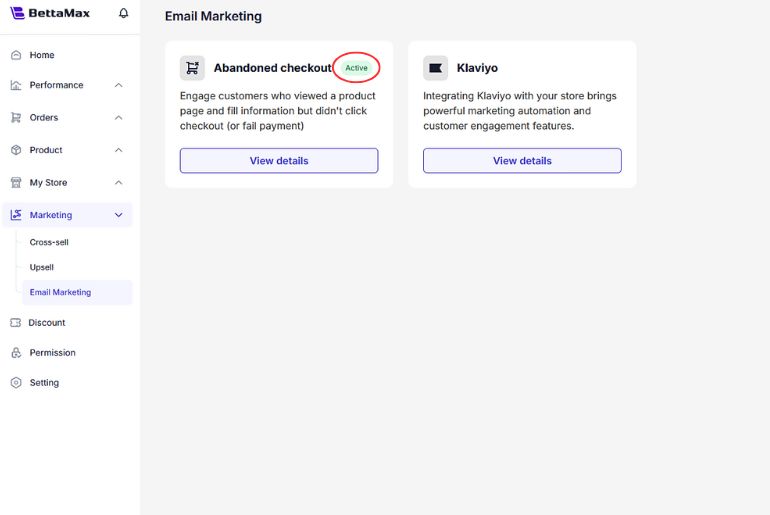
Task: Click the Abandoned checkout cart icon
Action: (x=192, y=68)
